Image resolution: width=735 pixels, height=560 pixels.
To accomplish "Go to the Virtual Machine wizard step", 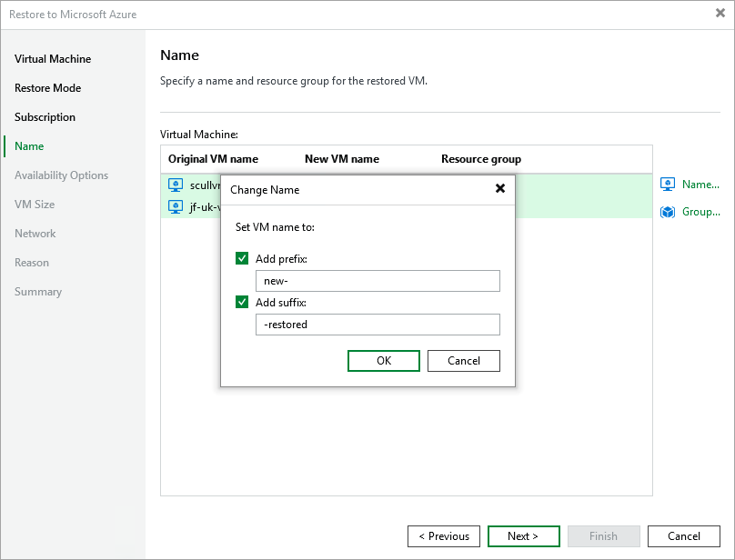I will click(x=53, y=59).
